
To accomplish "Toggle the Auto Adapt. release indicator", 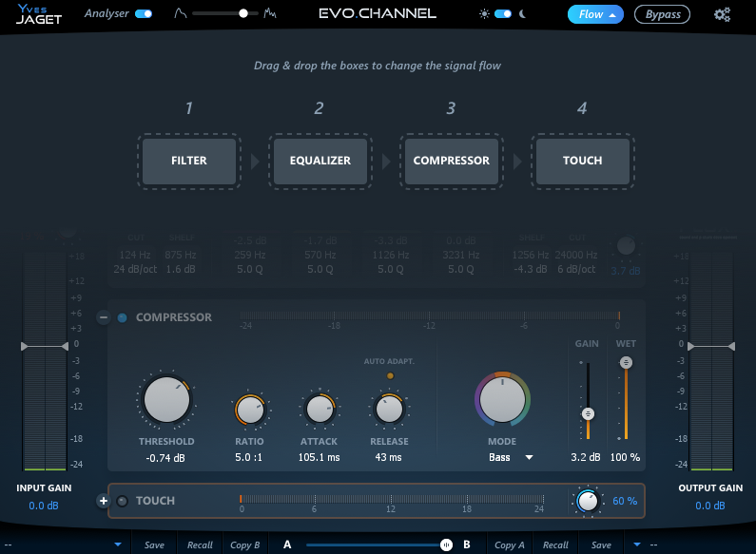I will pos(390,375).
